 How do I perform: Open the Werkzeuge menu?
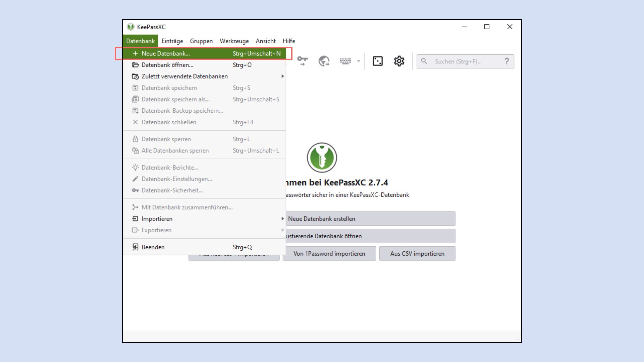(234, 41)
